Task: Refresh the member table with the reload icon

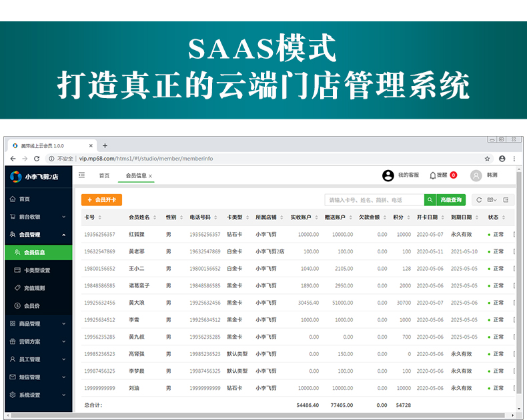Action: [x=479, y=200]
